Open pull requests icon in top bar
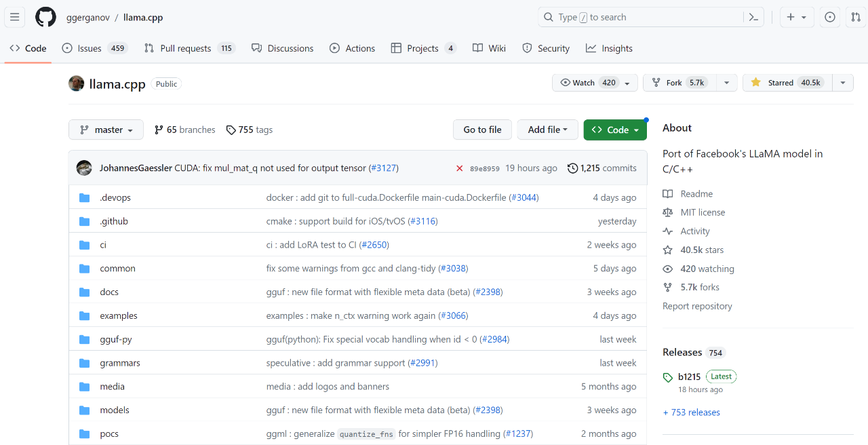 coord(855,18)
